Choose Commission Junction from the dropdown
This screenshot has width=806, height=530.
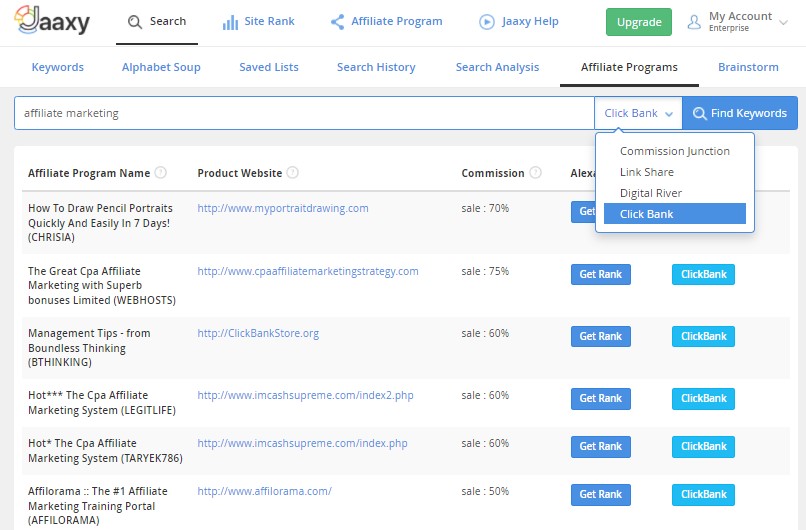coord(674,151)
